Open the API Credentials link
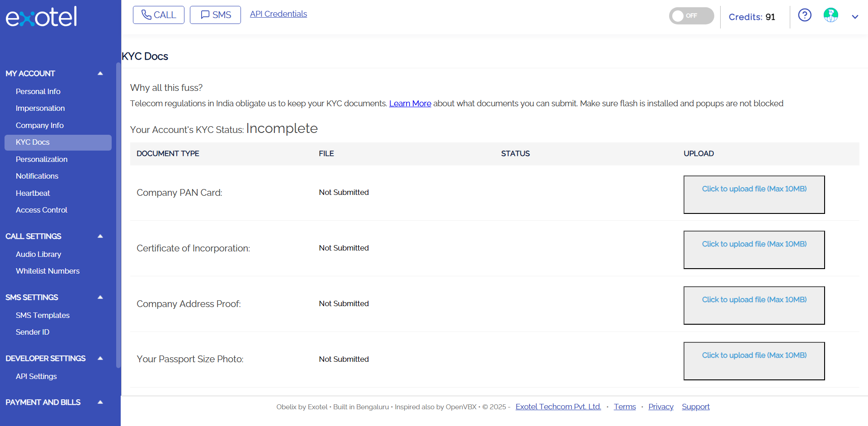 278,14
